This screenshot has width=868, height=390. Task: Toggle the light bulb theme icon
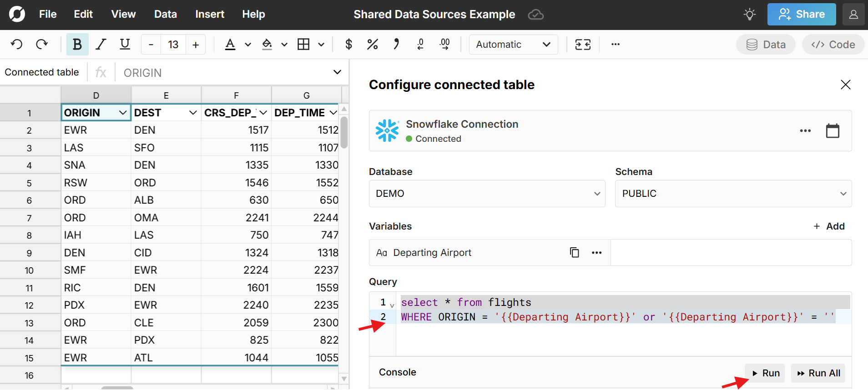coord(750,15)
